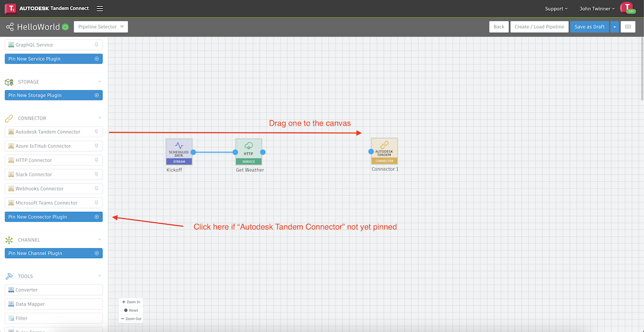Select the Autodesk Tandem Connector item

[54, 131]
